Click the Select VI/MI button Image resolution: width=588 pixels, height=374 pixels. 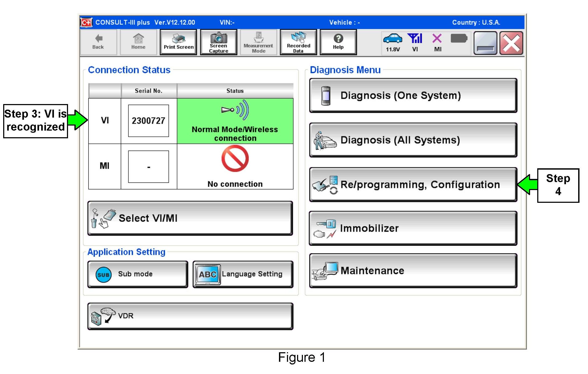(190, 218)
